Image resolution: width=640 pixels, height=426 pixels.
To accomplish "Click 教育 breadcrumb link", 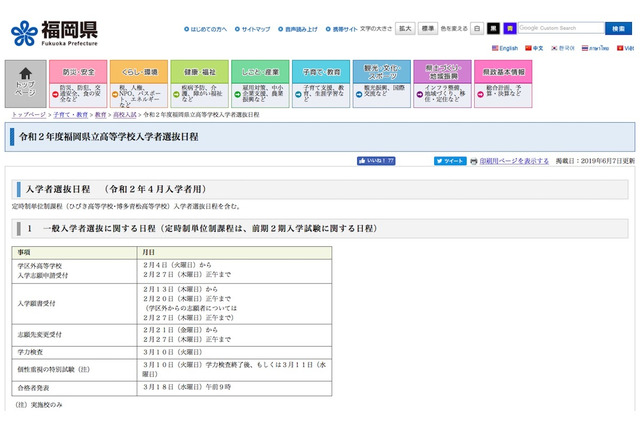I will click(x=101, y=115).
